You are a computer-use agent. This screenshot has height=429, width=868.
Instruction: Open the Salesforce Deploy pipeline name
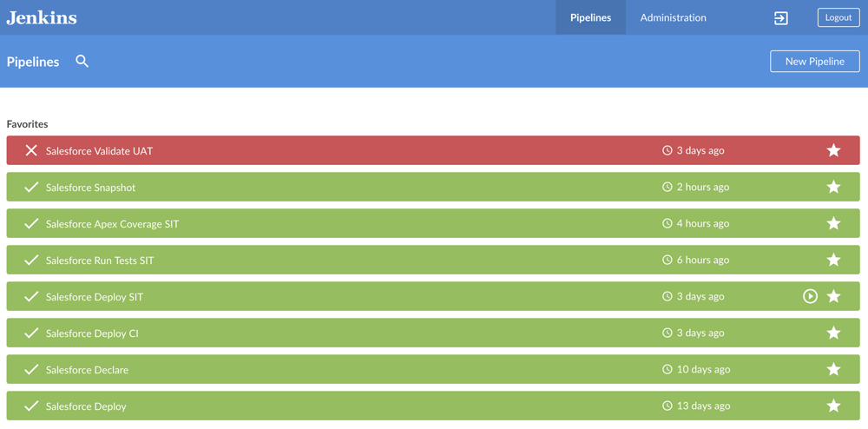(86, 407)
